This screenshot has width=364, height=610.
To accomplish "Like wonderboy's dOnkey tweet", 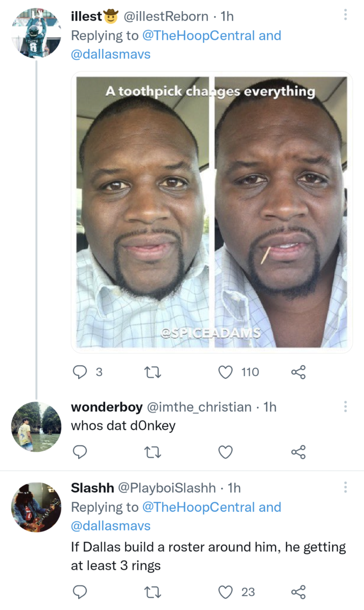I will (x=225, y=452).
